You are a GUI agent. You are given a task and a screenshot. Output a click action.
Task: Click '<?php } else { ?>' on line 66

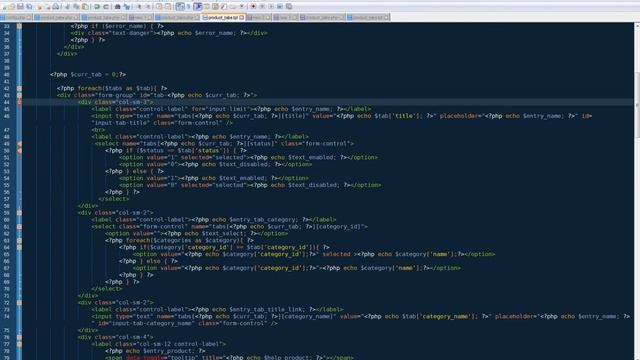pyautogui.click(x=148, y=261)
